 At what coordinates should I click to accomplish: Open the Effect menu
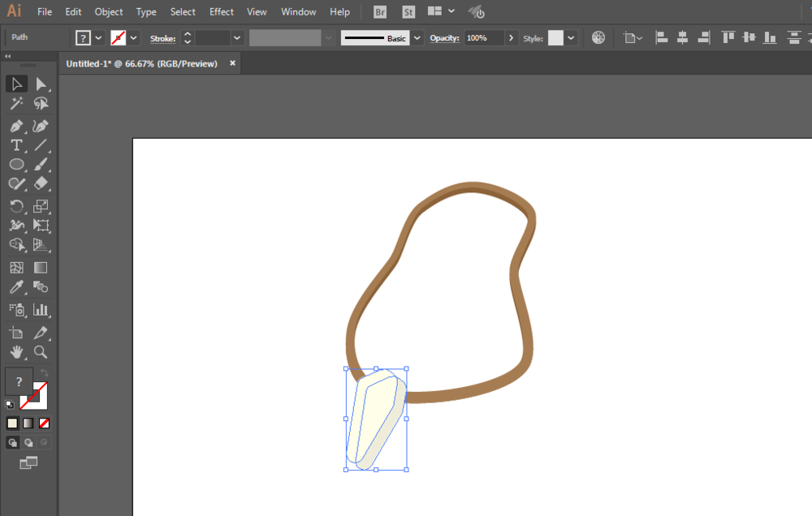[221, 12]
